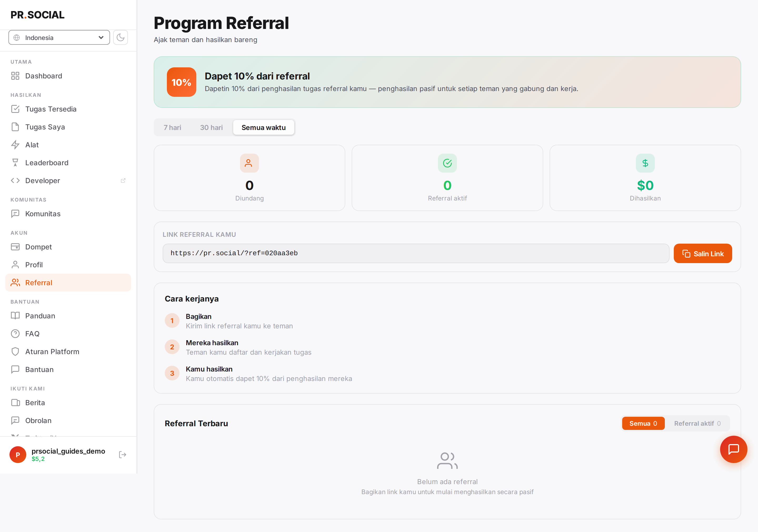Open the floating chat support button

[x=734, y=449]
